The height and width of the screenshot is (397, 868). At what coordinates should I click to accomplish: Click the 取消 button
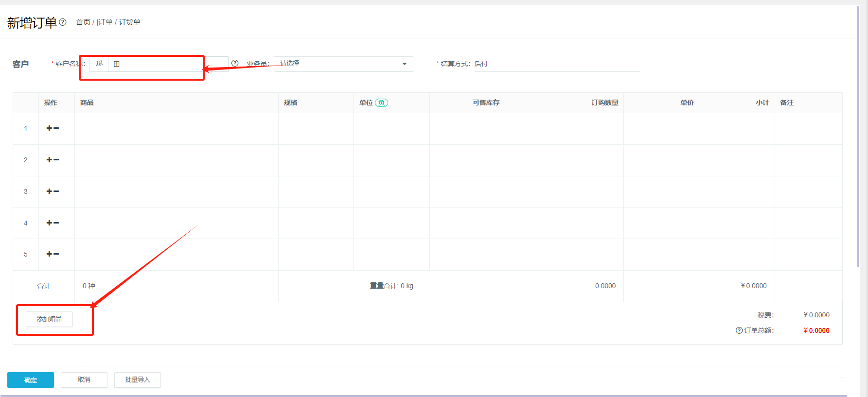[84, 380]
